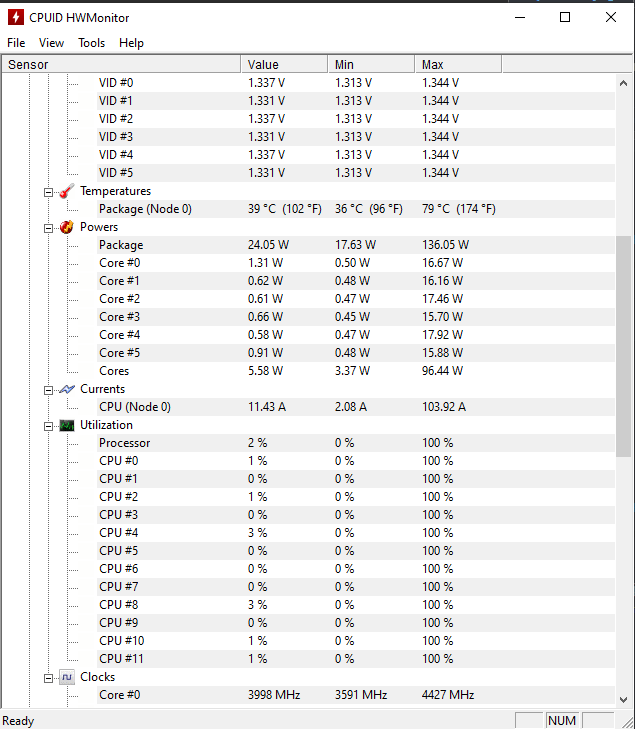Image resolution: width=635 pixels, height=729 pixels.
Task: Click the Clocks group label
Action: click(x=98, y=677)
